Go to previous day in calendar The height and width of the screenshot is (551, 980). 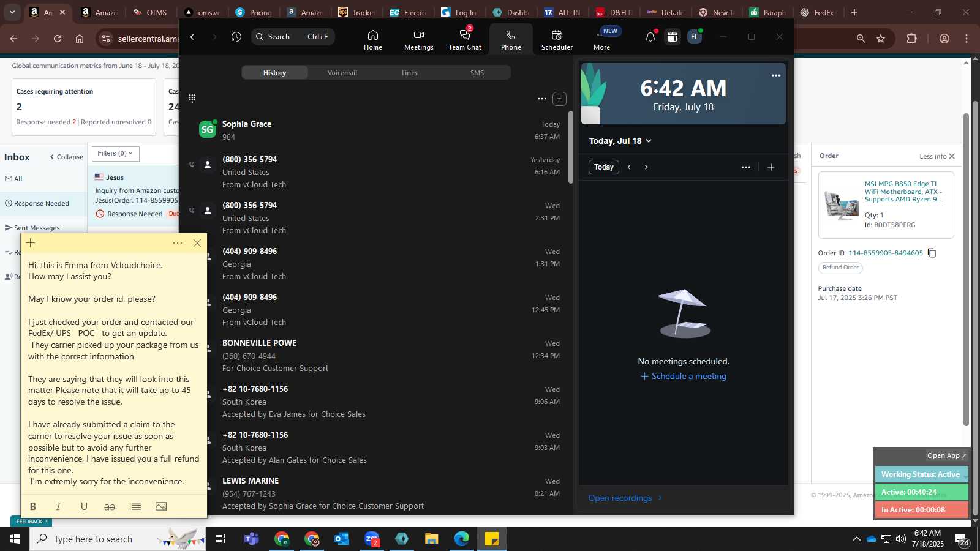[629, 167]
